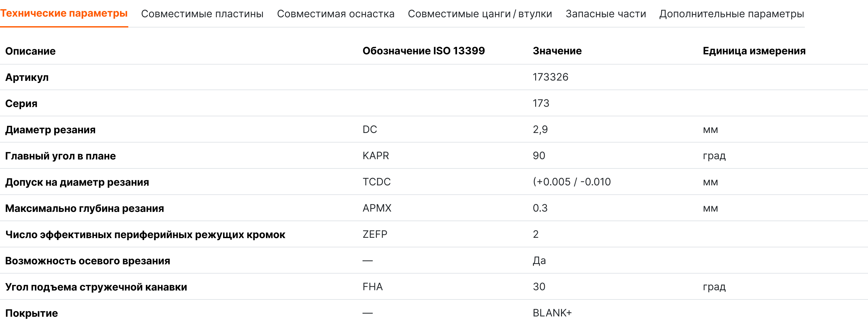Switch to Совместимые пластины tab
Screen dimensions: 868x326
tap(202, 14)
